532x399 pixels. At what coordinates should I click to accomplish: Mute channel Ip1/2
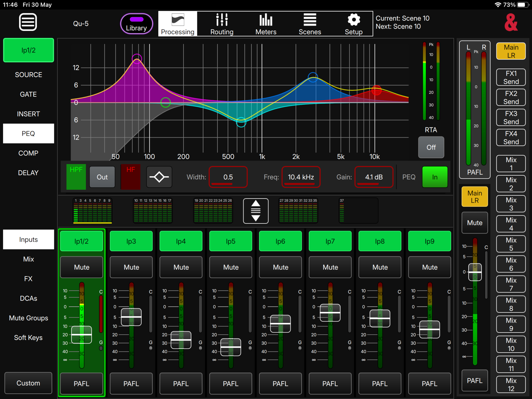click(82, 267)
